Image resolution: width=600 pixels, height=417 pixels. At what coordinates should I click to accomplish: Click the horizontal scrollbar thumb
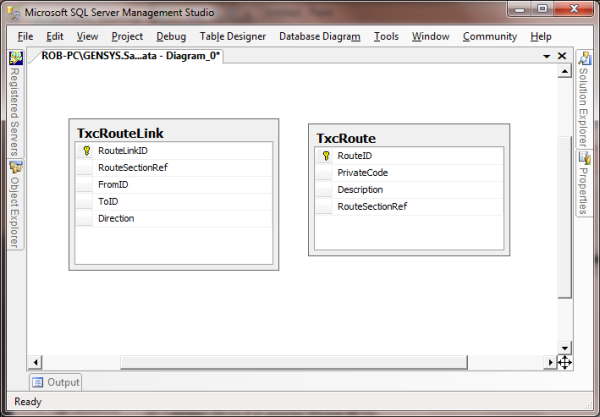pos(293,362)
